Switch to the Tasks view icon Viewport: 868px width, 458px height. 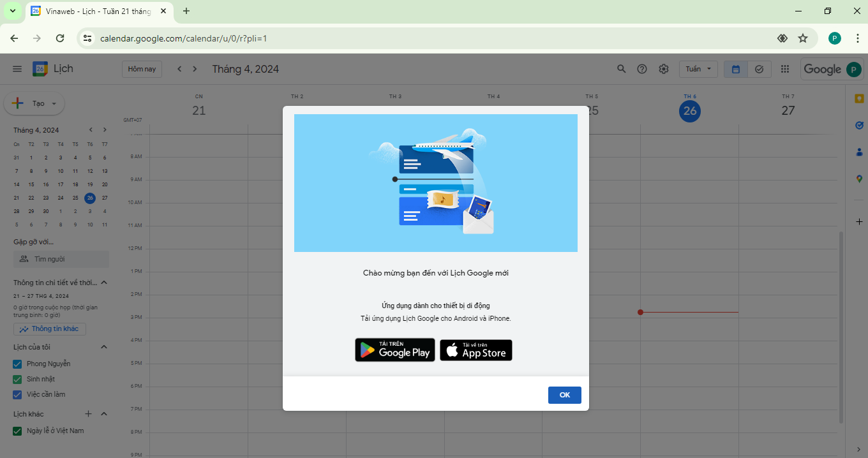pyautogui.click(x=759, y=69)
